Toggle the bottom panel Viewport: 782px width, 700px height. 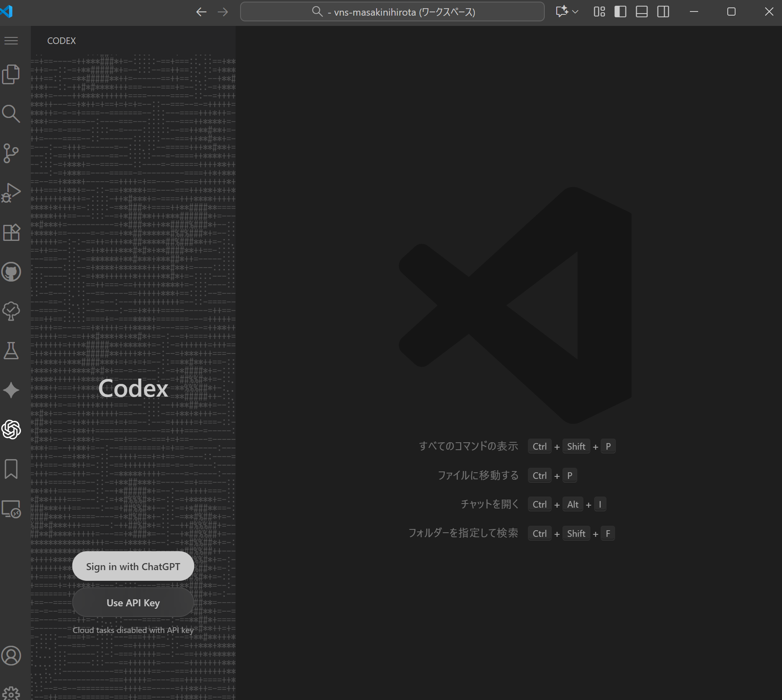pyautogui.click(x=642, y=12)
